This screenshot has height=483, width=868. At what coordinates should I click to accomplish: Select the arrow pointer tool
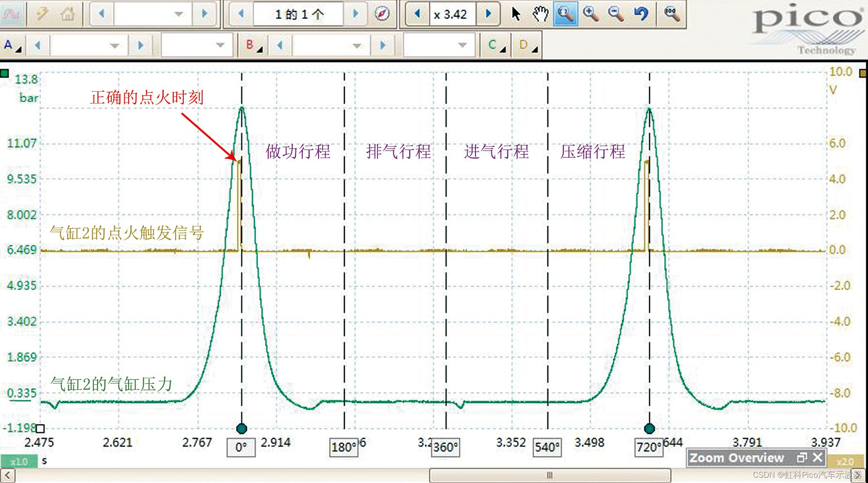pyautogui.click(x=516, y=14)
